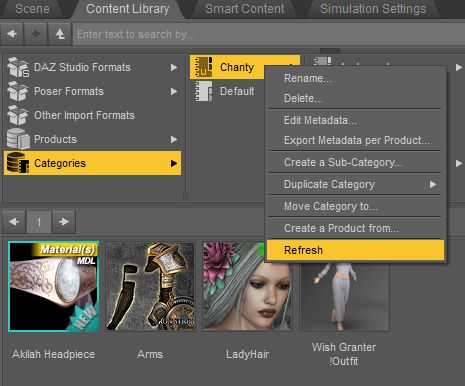The width and height of the screenshot is (465, 386).
Task: Go up one level with the up-arrow icon
Action: pos(60,34)
